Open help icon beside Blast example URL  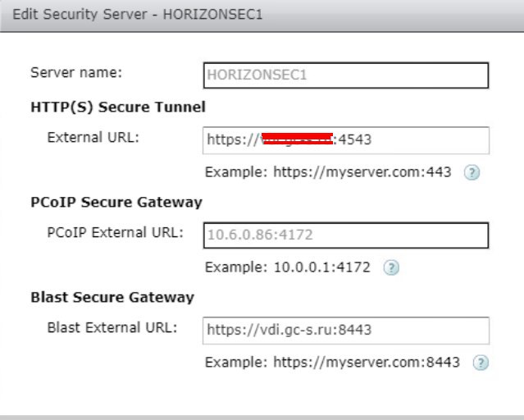click(481, 363)
